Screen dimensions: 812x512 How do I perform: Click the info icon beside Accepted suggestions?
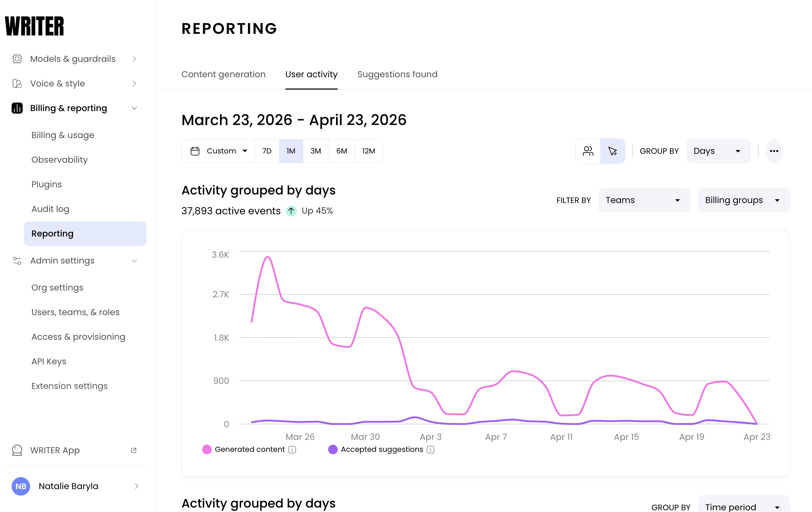[x=431, y=449]
